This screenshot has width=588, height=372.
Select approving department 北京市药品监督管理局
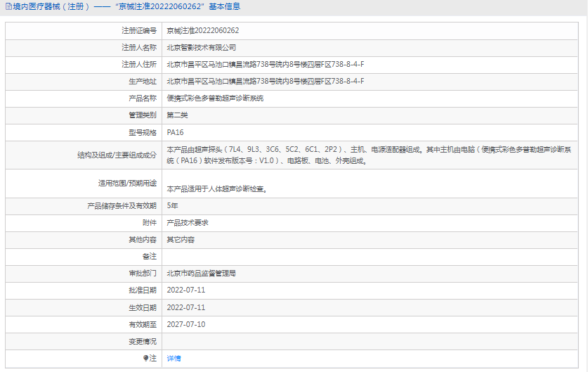pyautogui.click(x=201, y=274)
